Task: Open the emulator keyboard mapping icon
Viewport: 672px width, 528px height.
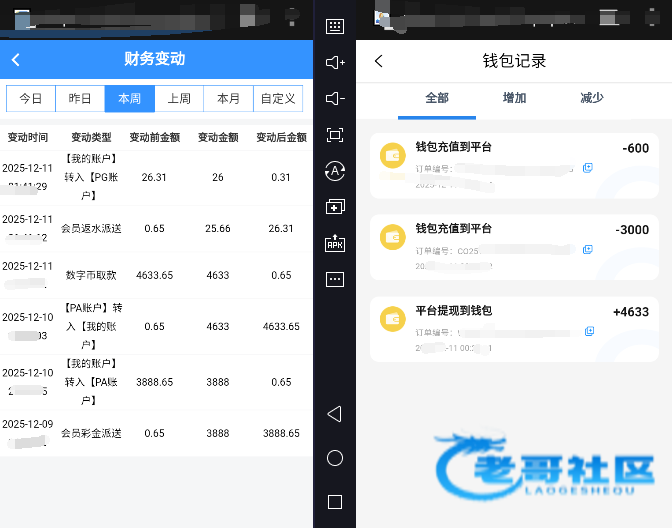Action: [335, 27]
